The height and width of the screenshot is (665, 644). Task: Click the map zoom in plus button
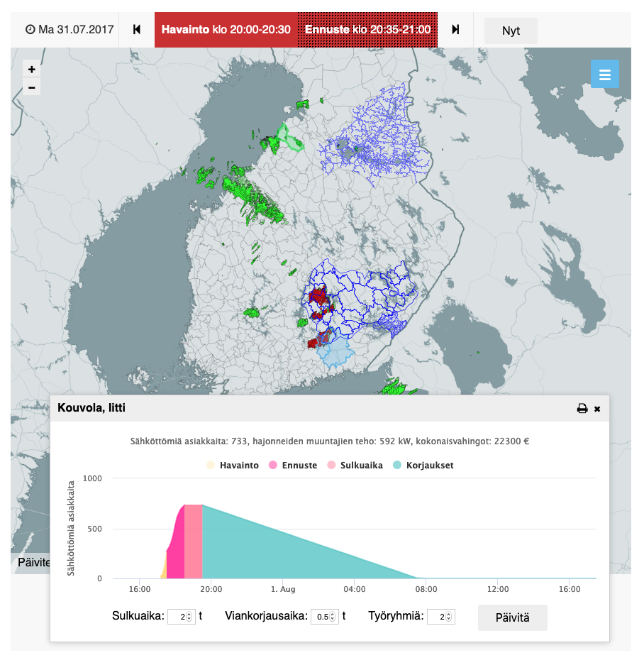coord(31,70)
